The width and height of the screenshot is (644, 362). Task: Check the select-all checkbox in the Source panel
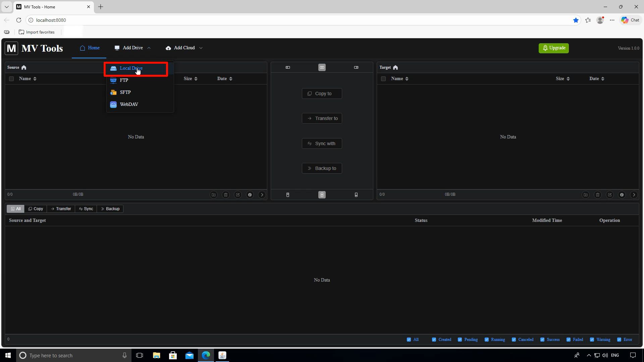click(x=11, y=78)
